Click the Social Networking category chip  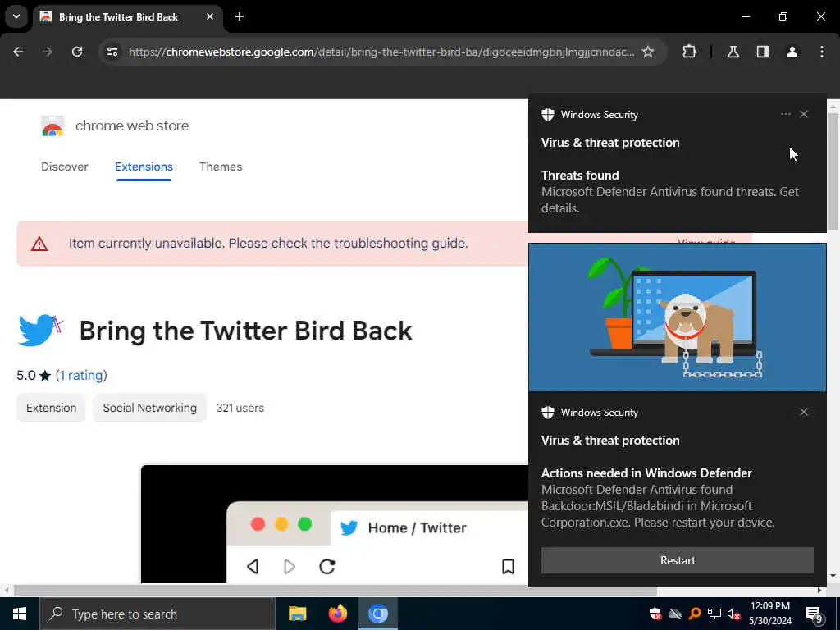[149, 408]
